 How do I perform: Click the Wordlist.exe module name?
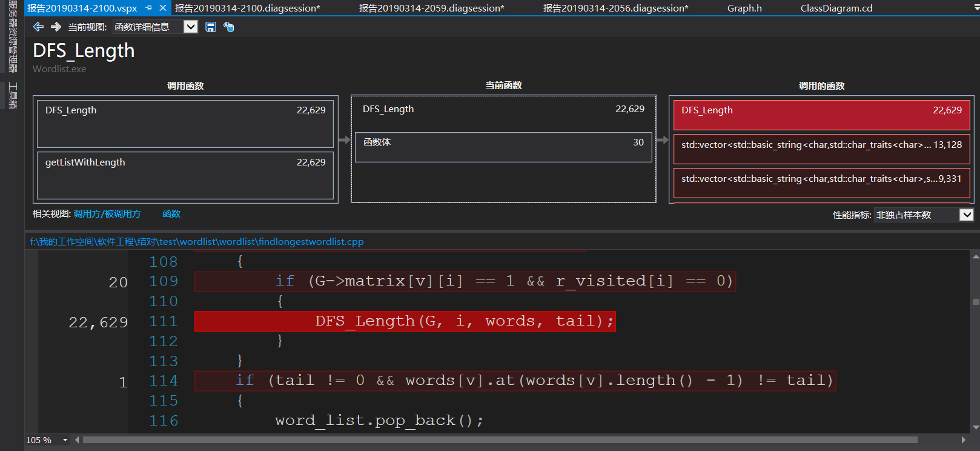(x=59, y=69)
